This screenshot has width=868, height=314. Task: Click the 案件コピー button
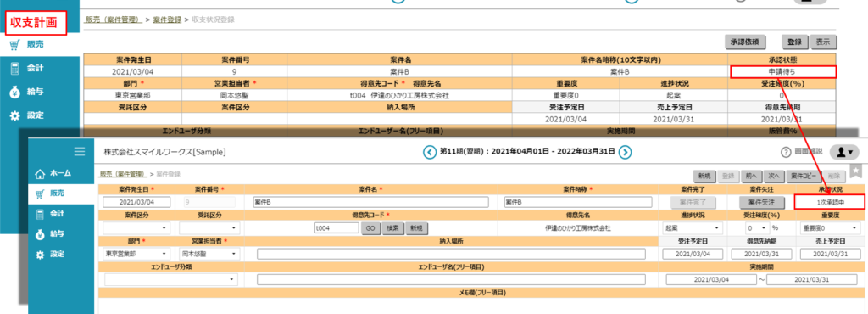click(804, 177)
